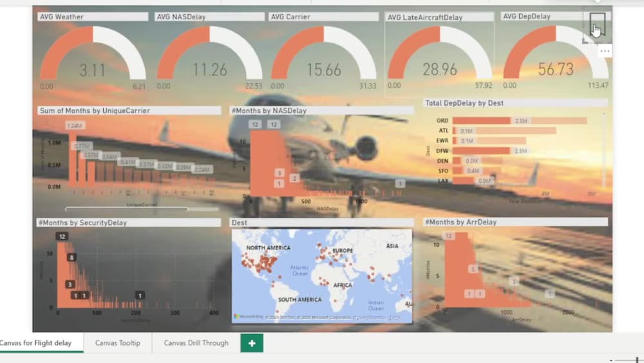The height and width of the screenshot is (363, 644).
Task: Select the AVG DepDelay gauge title
Action: tap(527, 17)
